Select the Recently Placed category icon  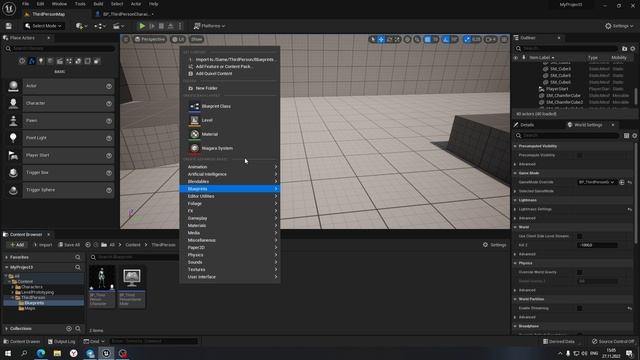pyautogui.click(x=22, y=61)
